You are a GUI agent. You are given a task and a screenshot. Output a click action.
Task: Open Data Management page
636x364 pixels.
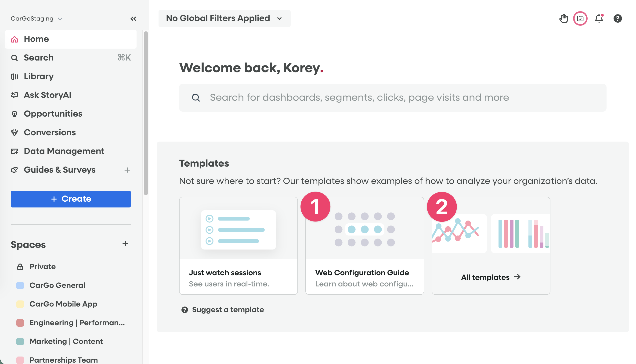(x=64, y=151)
